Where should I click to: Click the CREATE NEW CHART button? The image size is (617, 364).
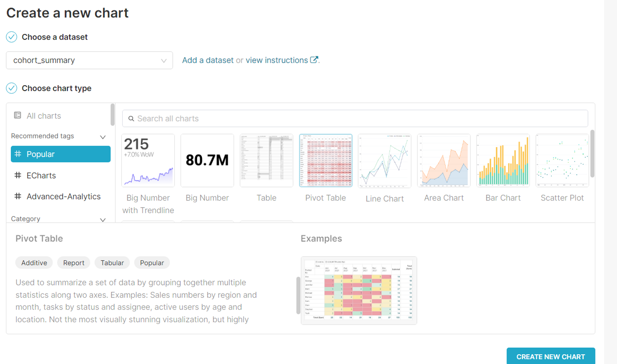coord(550,356)
